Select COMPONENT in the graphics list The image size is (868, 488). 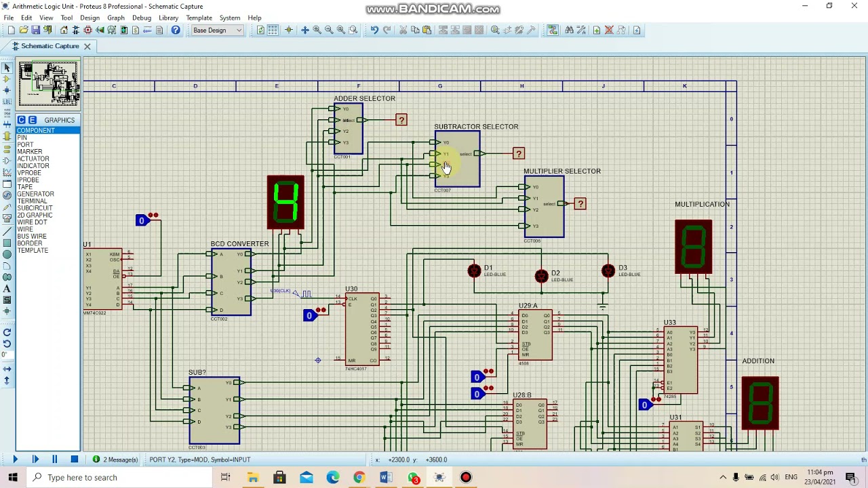(x=47, y=130)
